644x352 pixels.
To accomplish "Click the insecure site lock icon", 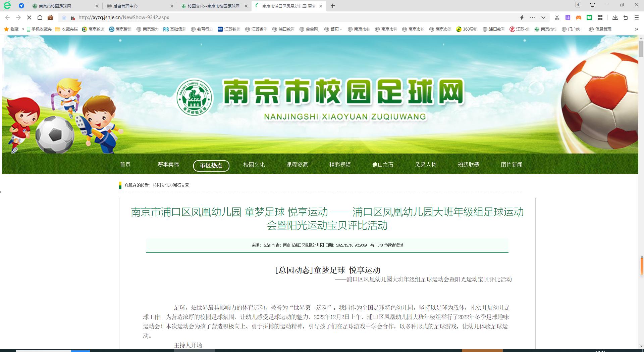I will [72, 17].
